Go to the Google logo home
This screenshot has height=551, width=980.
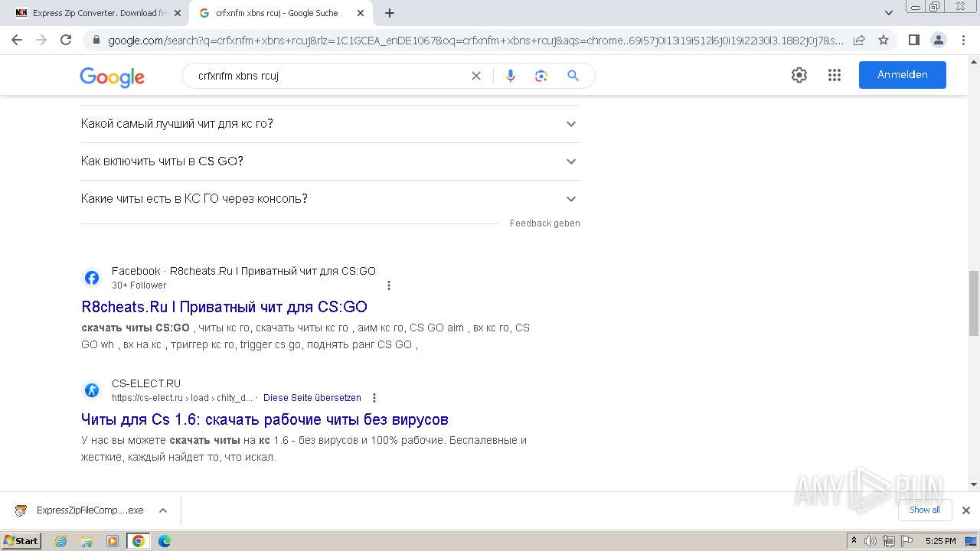pyautogui.click(x=112, y=77)
